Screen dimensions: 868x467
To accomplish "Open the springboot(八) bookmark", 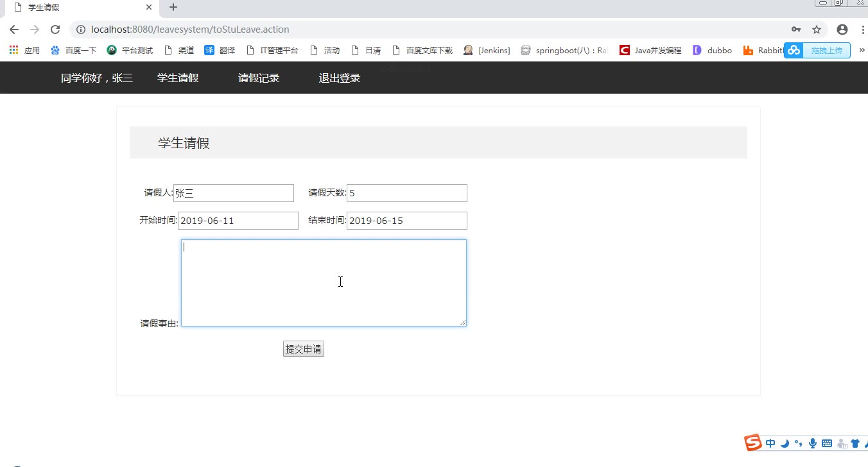I will tap(564, 50).
